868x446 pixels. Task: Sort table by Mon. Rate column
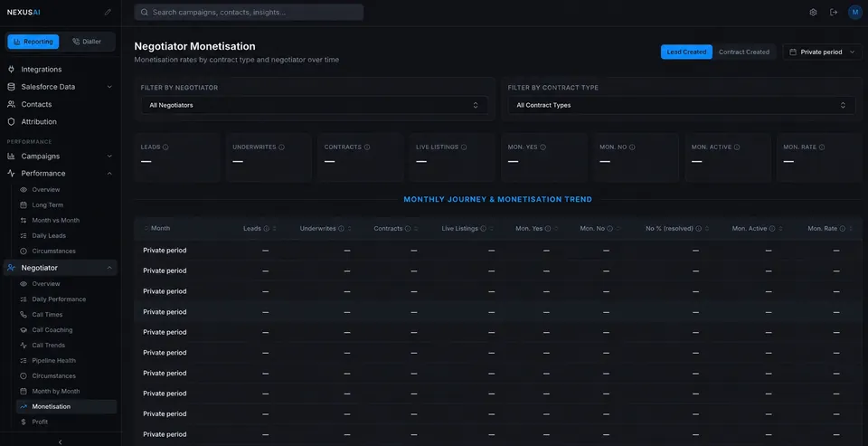coord(829,229)
